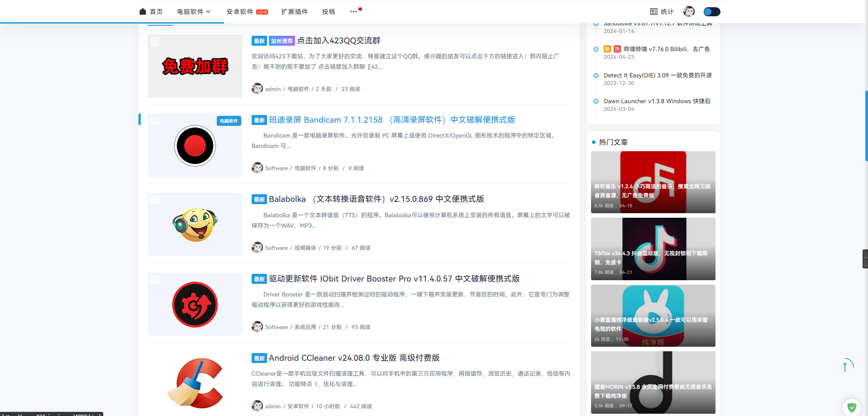The width and height of the screenshot is (868, 416).
Task: Click the Balabolka smiley icon thumbnail
Action: point(195,225)
